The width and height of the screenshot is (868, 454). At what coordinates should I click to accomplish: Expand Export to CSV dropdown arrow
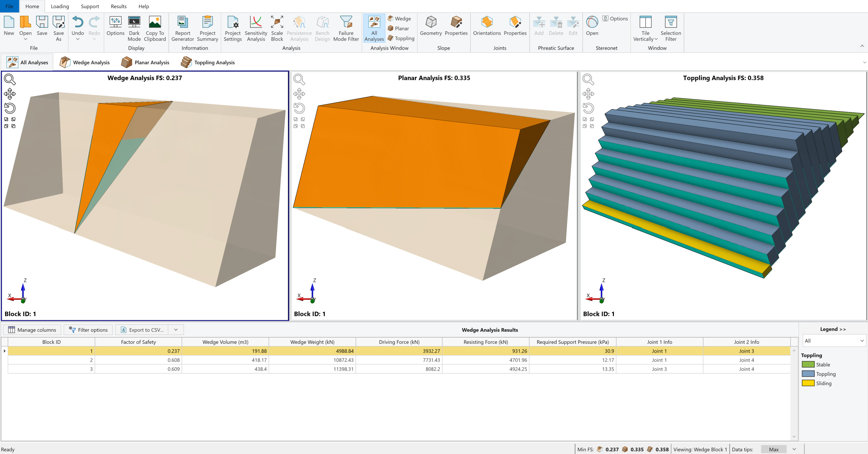(176, 330)
